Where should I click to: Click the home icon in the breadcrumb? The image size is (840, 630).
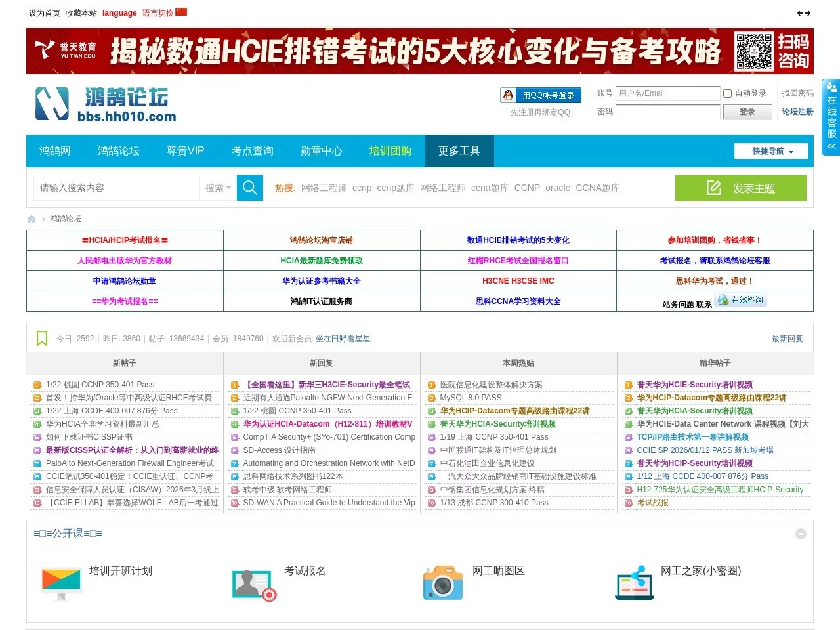[x=31, y=219]
